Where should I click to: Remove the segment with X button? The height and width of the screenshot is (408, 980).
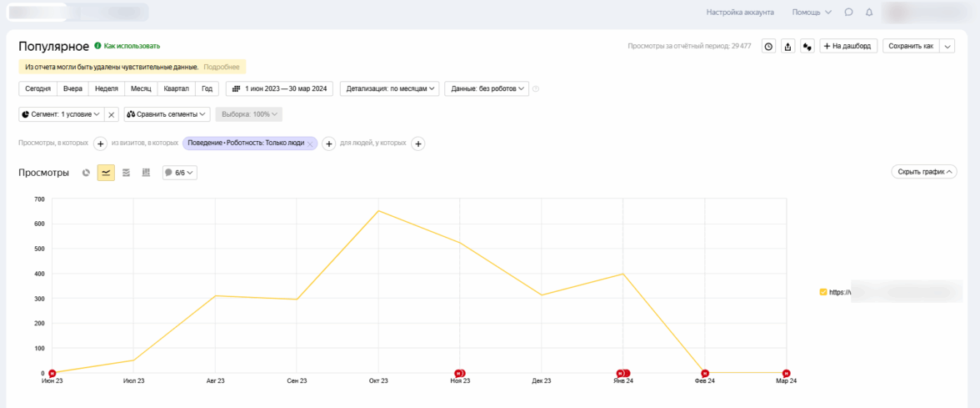112,114
